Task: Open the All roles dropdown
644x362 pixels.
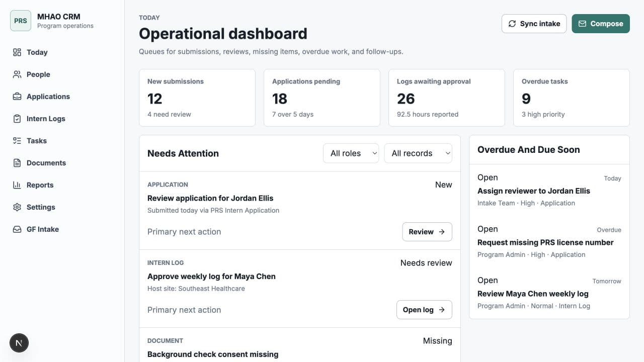Action: (351, 153)
